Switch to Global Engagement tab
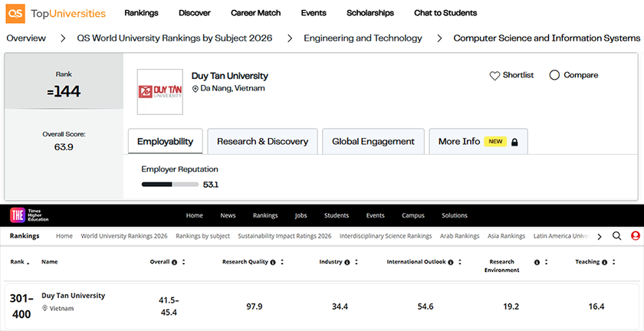 tap(373, 142)
